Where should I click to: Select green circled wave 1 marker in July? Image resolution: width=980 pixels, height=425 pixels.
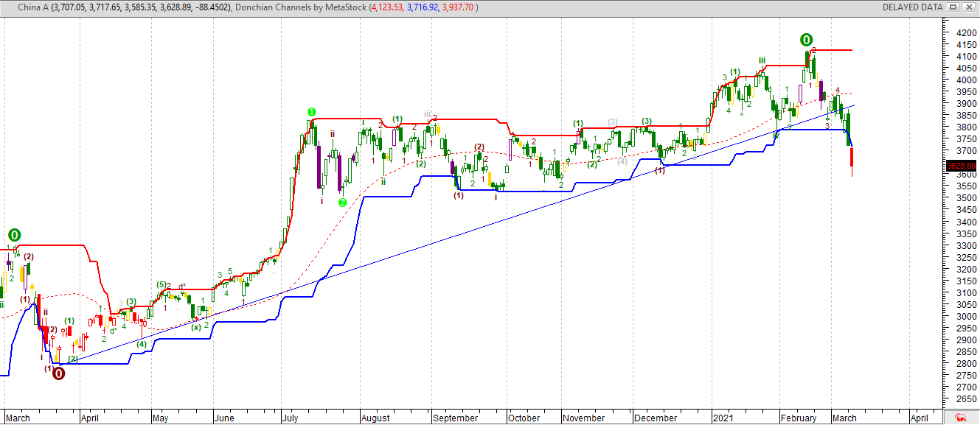click(312, 112)
